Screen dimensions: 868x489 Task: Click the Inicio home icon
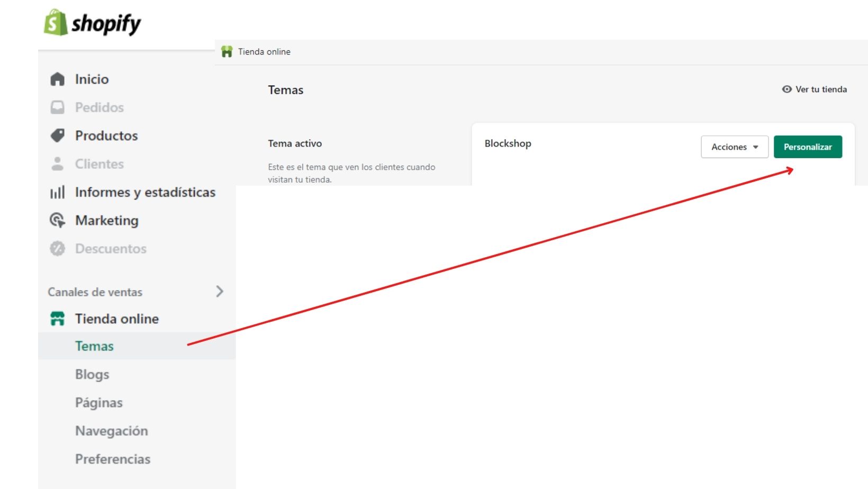click(57, 79)
